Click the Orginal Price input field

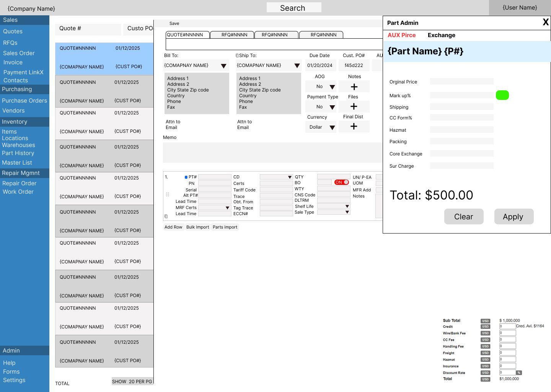[x=462, y=82]
